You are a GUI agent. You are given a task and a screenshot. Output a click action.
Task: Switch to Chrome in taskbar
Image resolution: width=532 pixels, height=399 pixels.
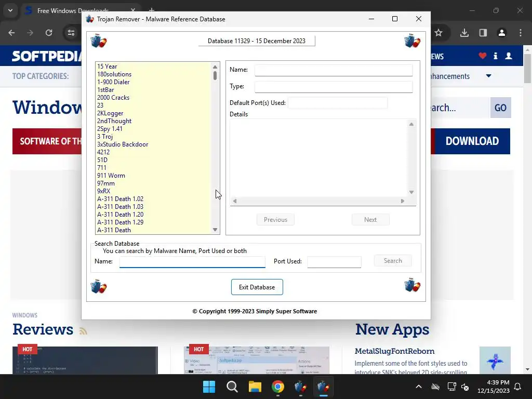[278, 387]
